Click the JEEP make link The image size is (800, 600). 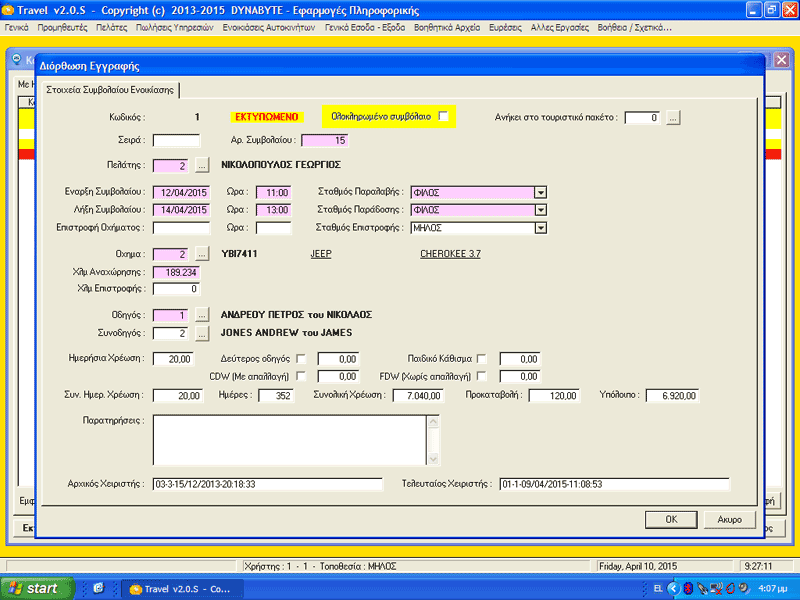point(321,254)
